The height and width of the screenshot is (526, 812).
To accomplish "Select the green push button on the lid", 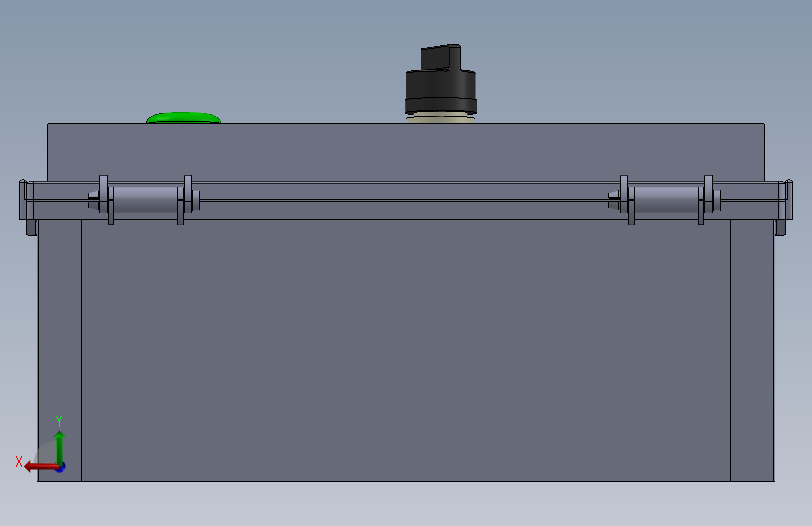I will tap(184, 118).
